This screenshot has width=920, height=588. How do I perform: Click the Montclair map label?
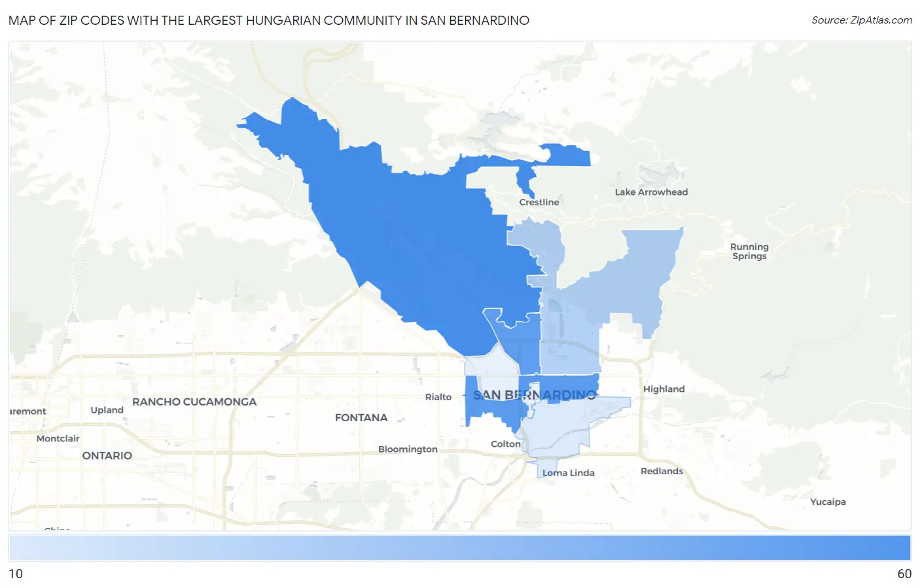pyautogui.click(x=58, y=438)
